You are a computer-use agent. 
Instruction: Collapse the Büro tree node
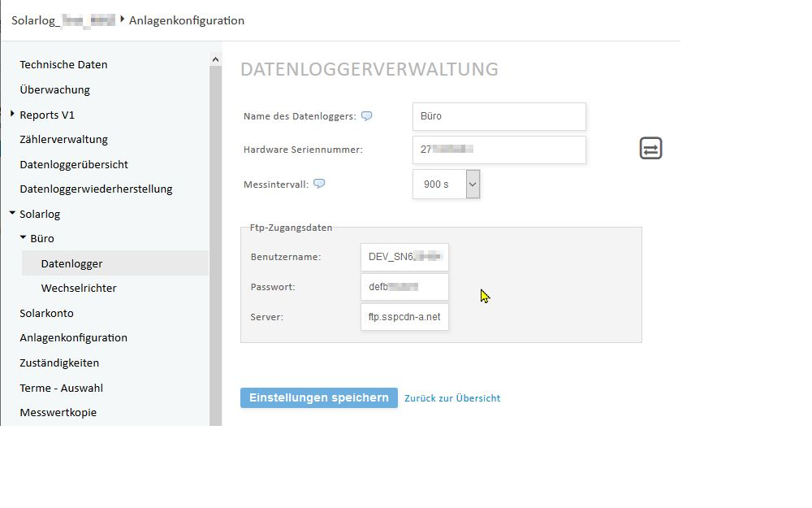point(23,237)
